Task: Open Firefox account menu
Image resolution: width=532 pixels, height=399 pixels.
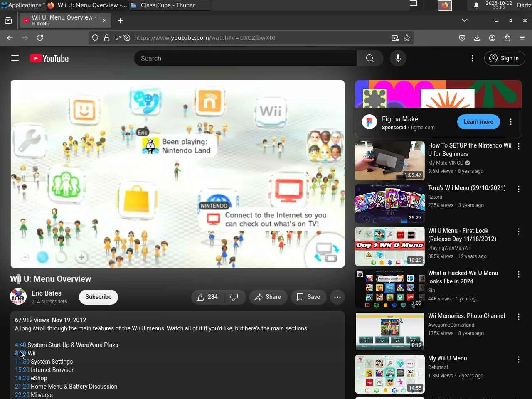Action: click(492, 38)
